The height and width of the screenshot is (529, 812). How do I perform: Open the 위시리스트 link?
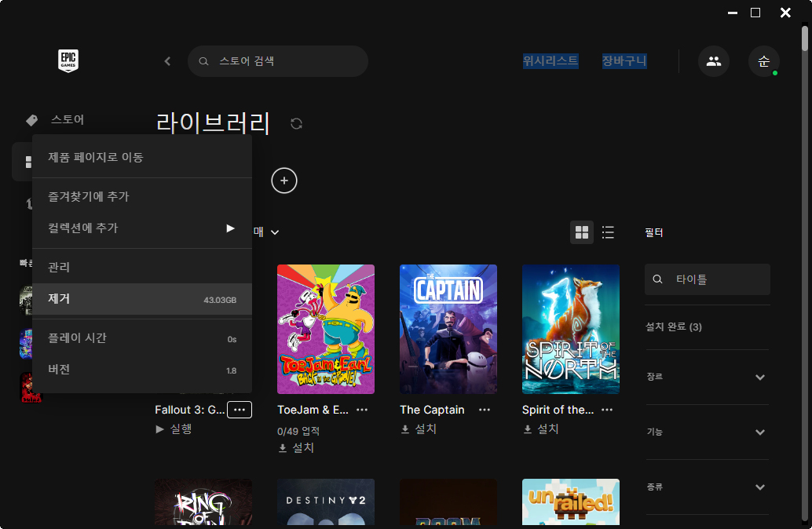[550, 61]
